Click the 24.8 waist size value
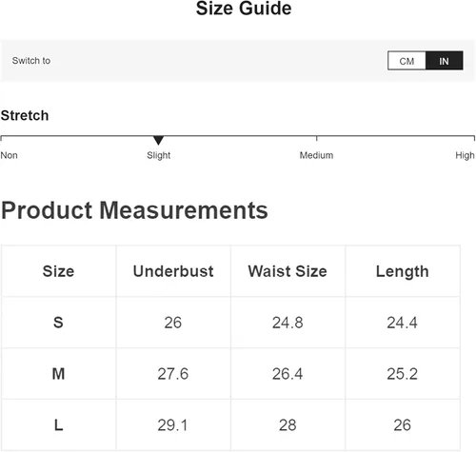Image resolution: width=476 pixels, height=452 pixels. click(x=288, y=323)
